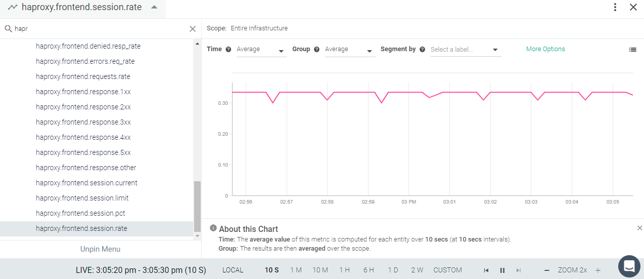Pause the live chart updates
This screenshot has height=279, width=644.
click(x=502, y=270)
